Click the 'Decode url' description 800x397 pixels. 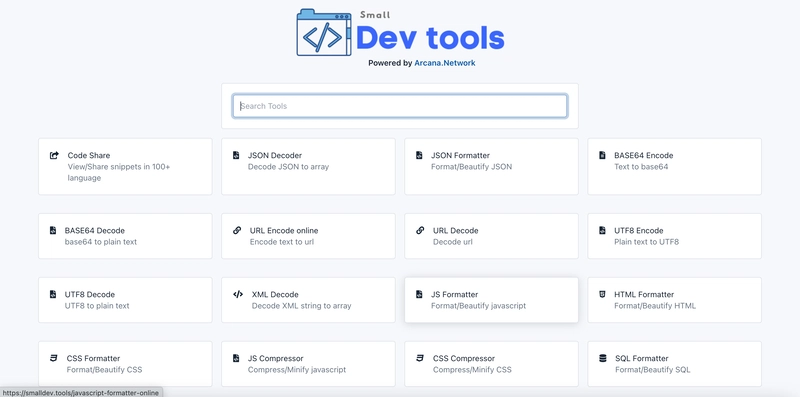(453, 242)
